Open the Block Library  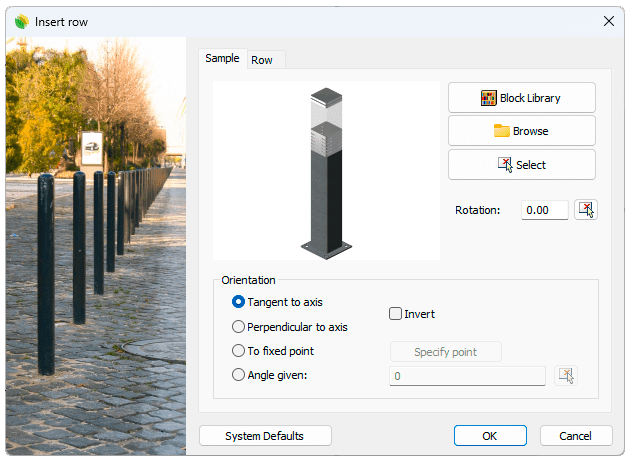(521, 98)
